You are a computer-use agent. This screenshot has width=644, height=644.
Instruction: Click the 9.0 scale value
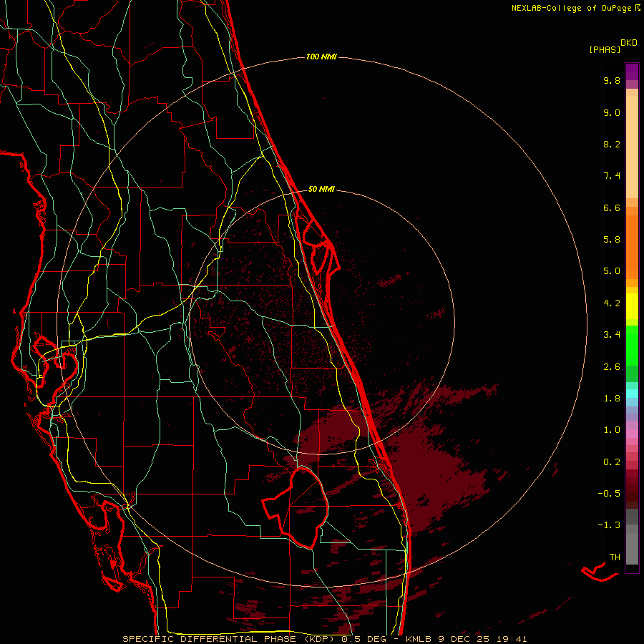(x=612, y=112)
